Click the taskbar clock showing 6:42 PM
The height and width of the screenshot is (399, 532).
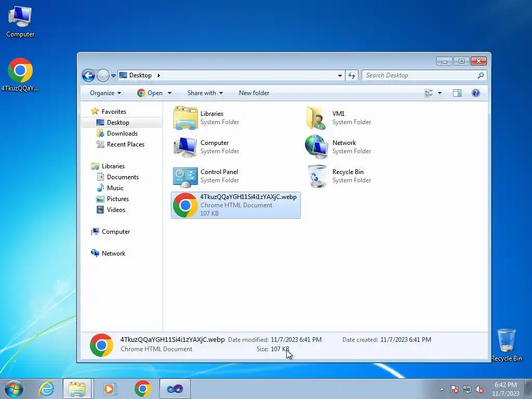pyautogui.click(x=506, y=389)
